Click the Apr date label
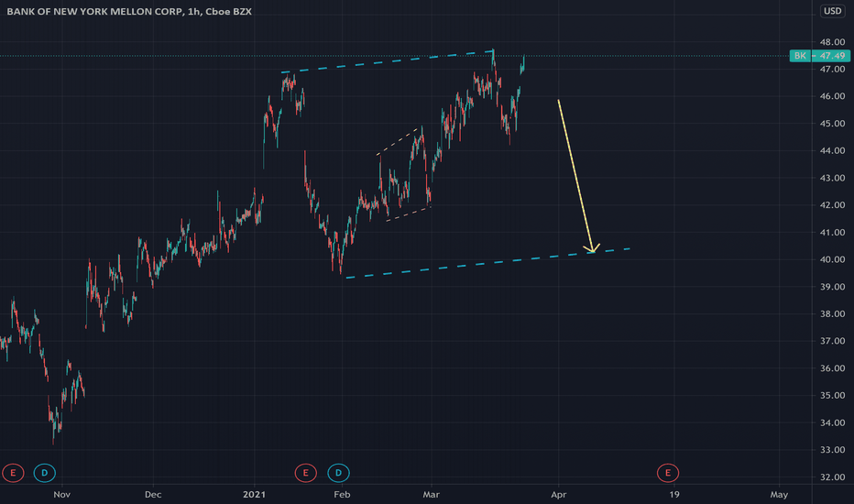The height and width of the screenshot is (504, 854). 559,495
